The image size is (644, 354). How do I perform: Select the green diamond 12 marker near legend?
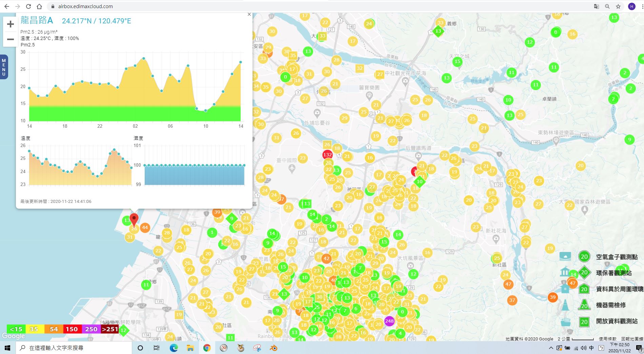pyautogui.click(x=123, y=330)
